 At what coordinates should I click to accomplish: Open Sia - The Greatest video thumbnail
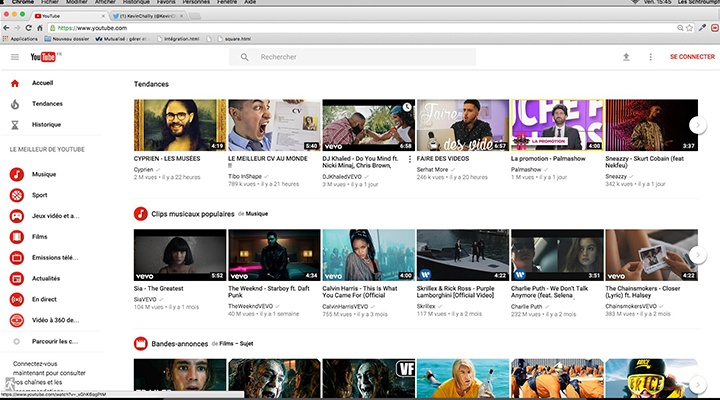click(x=179, y=255)
